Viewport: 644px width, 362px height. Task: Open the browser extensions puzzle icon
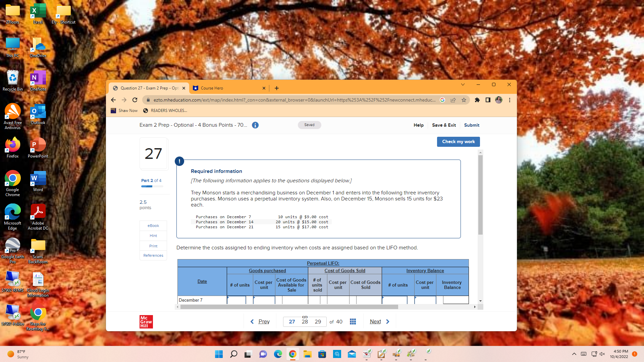click(477, 100)
